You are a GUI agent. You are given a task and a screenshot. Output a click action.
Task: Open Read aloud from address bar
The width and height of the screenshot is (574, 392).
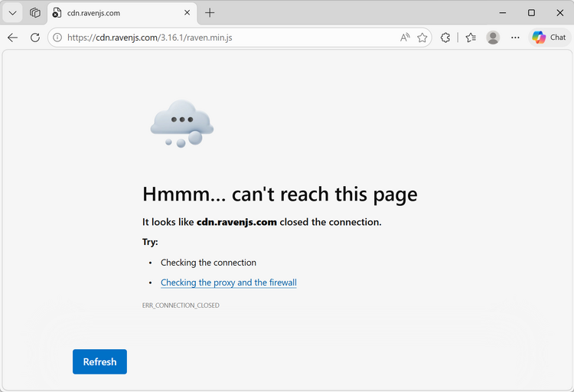coord(405,38)
